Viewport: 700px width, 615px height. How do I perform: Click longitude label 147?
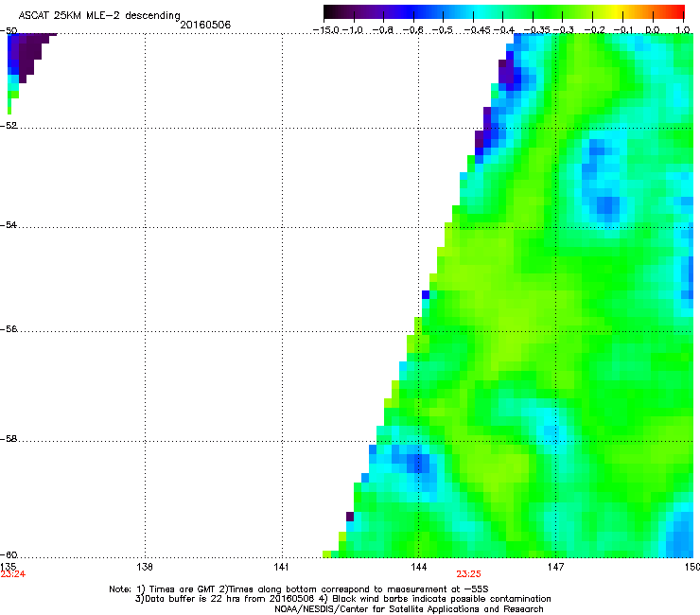[x=555, y=567]
